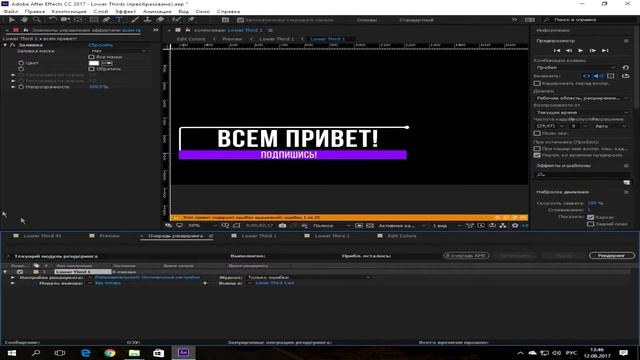Image resolution: width=640 pixels, height=360 pixels.
Task: Open the viewer zoom 50% dropdown
Action: [x=202, y=225]
